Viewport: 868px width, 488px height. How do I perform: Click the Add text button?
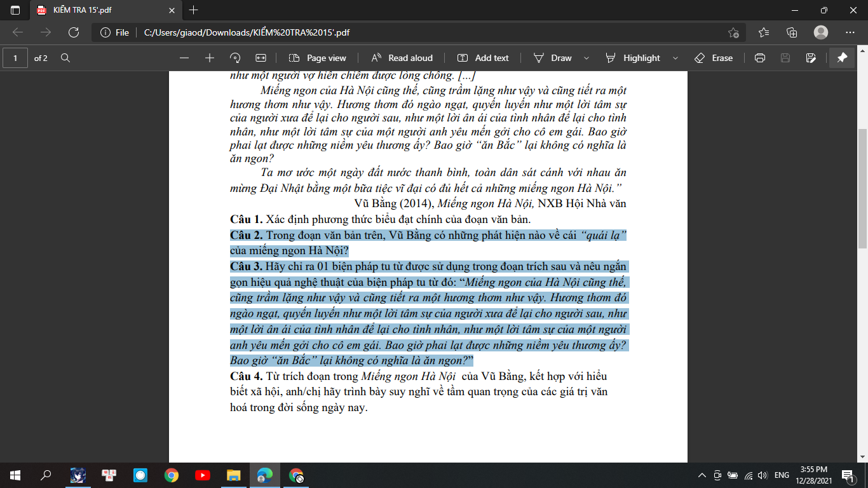pos(483,58)
